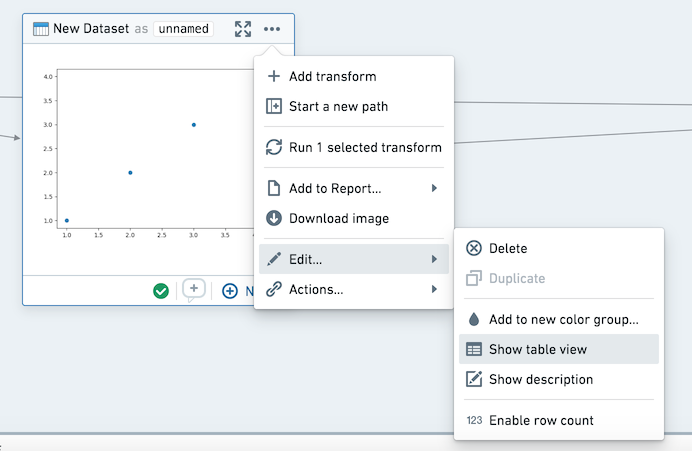
Task: Click the New Dataset title text
Action: coord(91,29)
